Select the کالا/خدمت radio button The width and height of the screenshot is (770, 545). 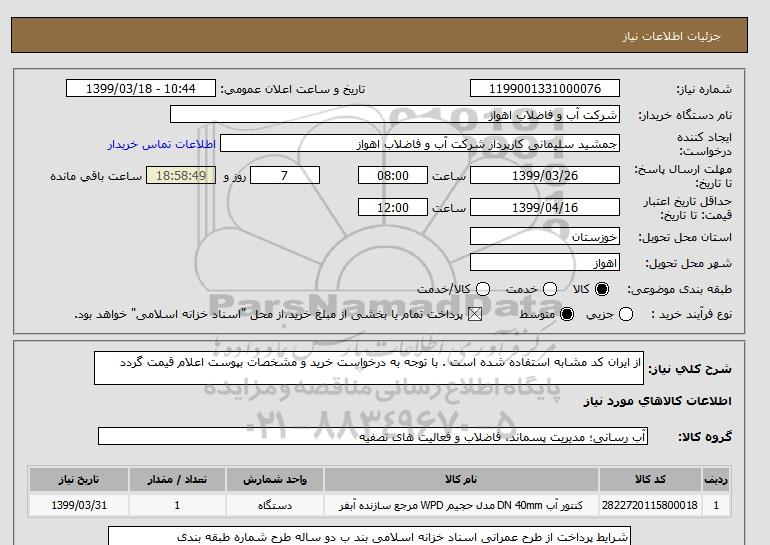coord(483,289)
